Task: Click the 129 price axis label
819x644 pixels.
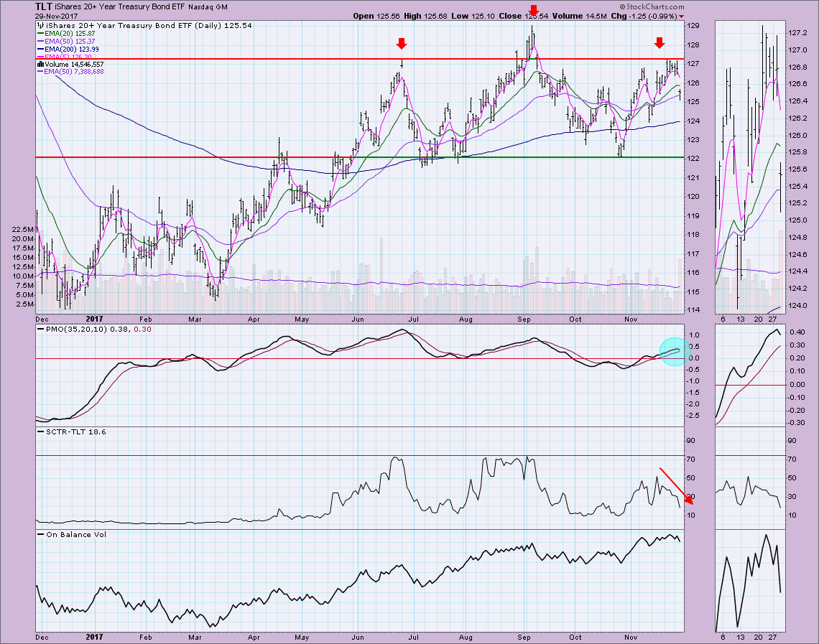Action: [x=693, y=26]
